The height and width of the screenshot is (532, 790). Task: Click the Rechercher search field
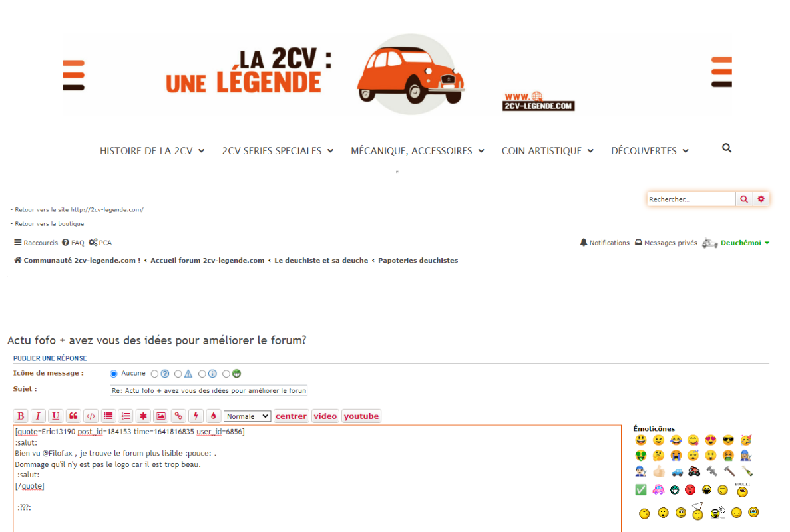pyautogui.click(x=691, y=199)
